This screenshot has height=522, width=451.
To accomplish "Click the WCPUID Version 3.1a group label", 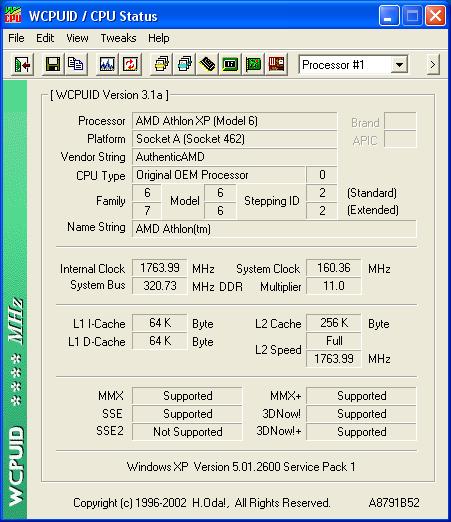I will click(x=109, y=95).
